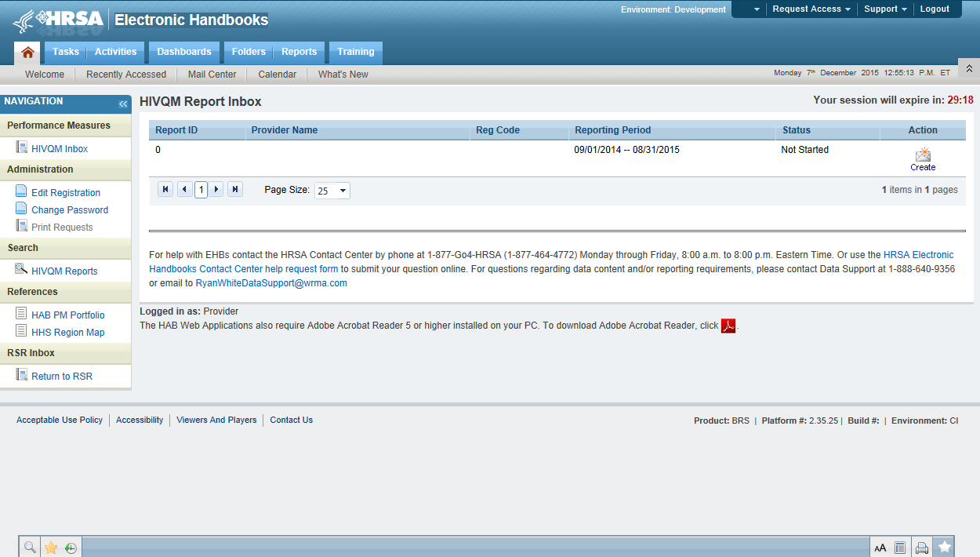Go to first page of results
Viewport: 980px width, 557px height.
pyautogui.click(x=165, y=189)
